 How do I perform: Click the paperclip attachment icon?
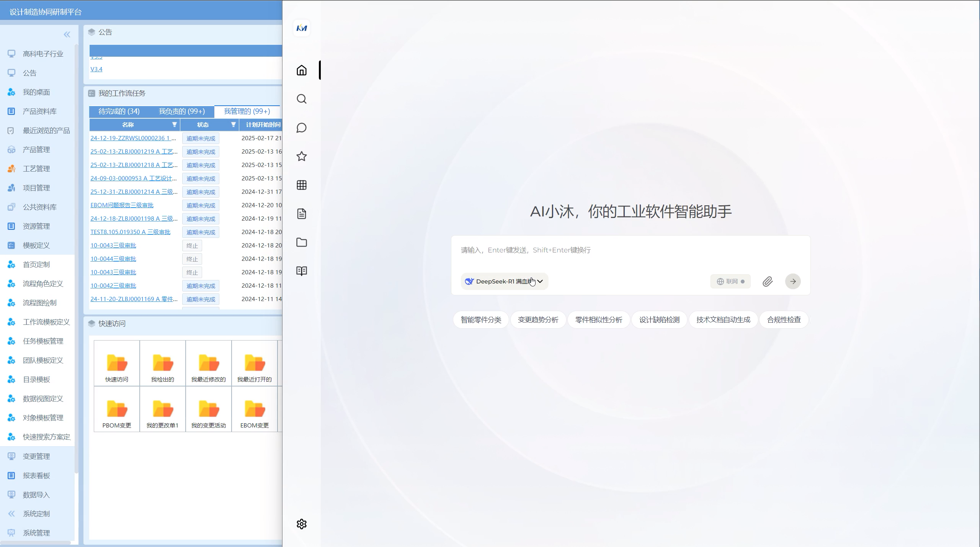click(x=768, y=282)
